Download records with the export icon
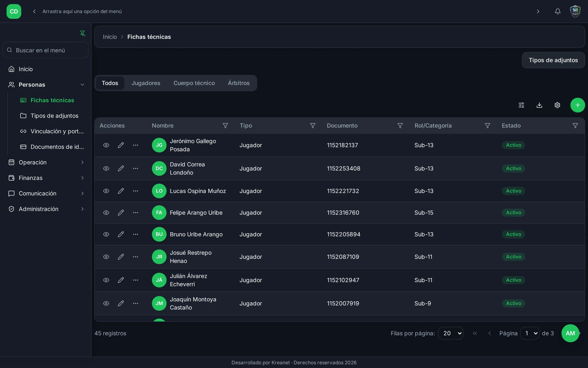 (x=539, y=105)
